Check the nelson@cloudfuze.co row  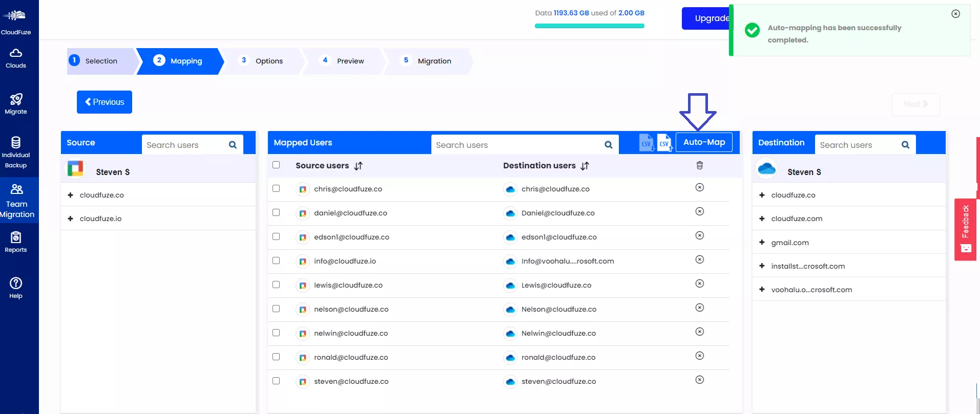(x=276, y=309)
